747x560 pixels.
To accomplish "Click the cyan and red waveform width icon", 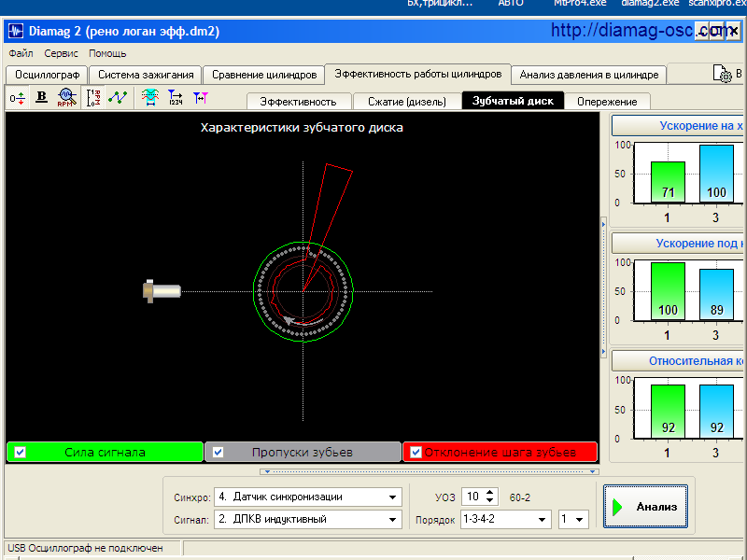I will click(150, 97).
